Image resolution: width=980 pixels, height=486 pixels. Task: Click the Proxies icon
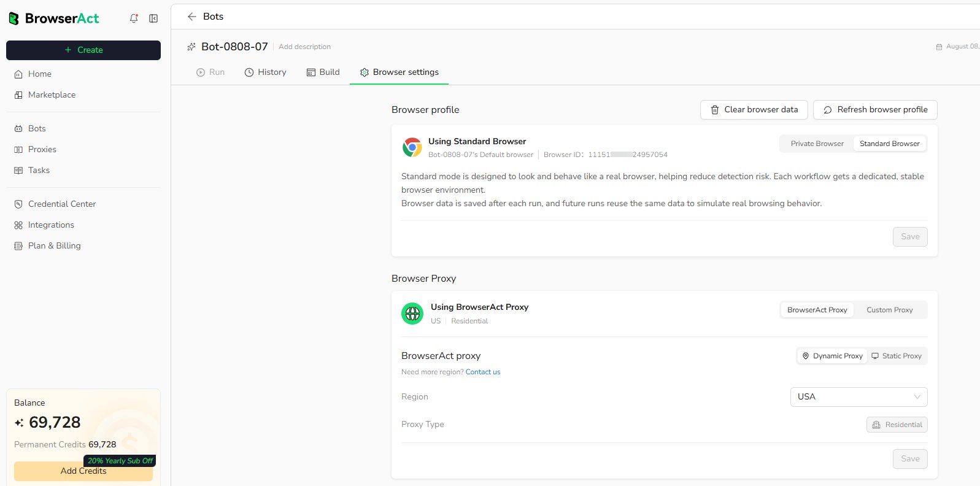[x=18, y=150]
